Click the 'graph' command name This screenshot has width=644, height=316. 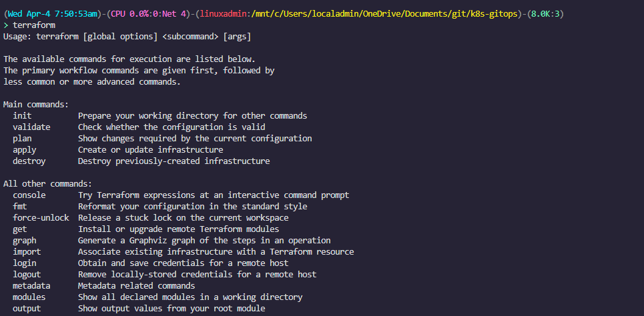coord(25,240)
